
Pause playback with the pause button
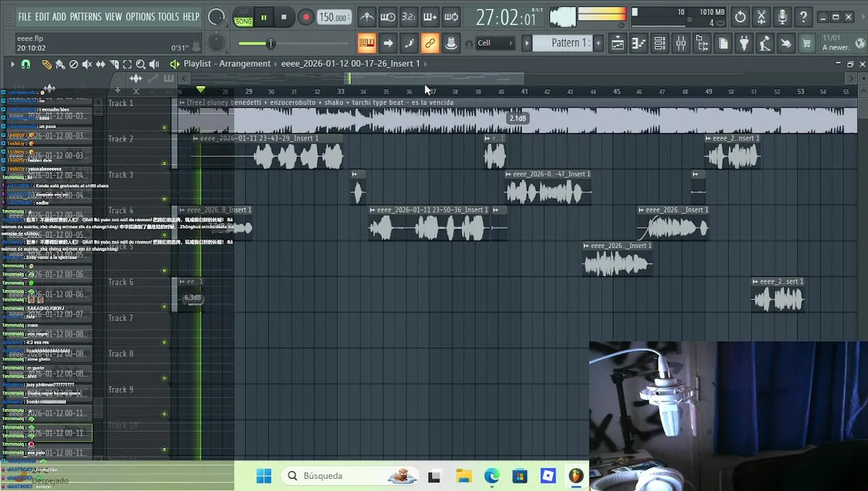[x=263, y=18]
